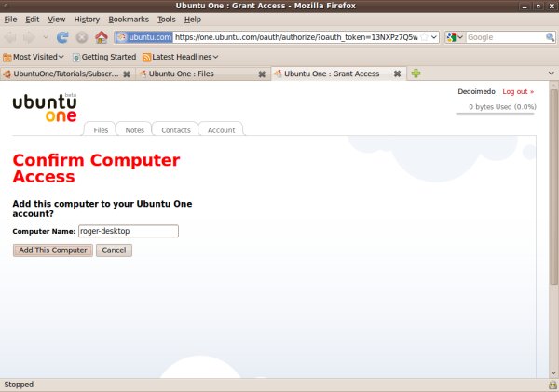This screenshot has width=559, height=392.
Task: Close the Ubuntu One : Files tab
Action: tap(262, 74)
